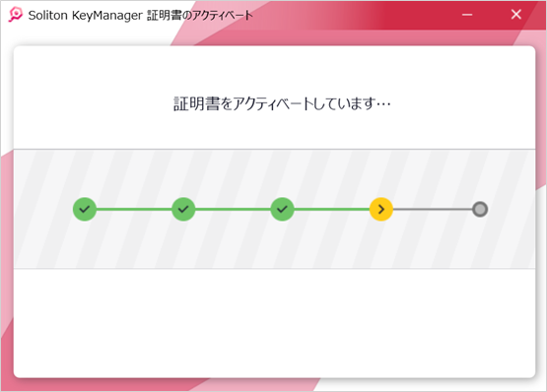Viewport: 547px width, 392px height.
Task: Click the window title 'Soliton KeyManager 証明書のアクティベート'
Action: 140,15
